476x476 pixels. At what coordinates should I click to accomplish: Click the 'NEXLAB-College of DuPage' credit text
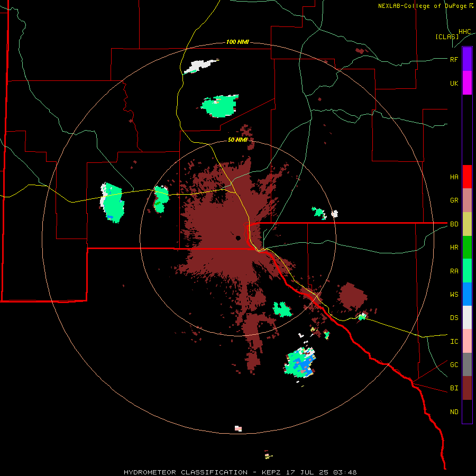(423, 6)
